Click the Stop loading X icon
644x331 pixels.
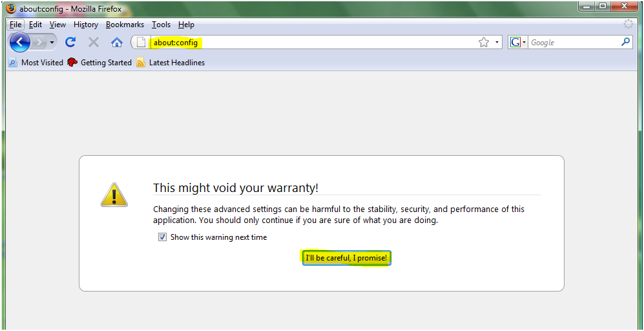[94, 43]
